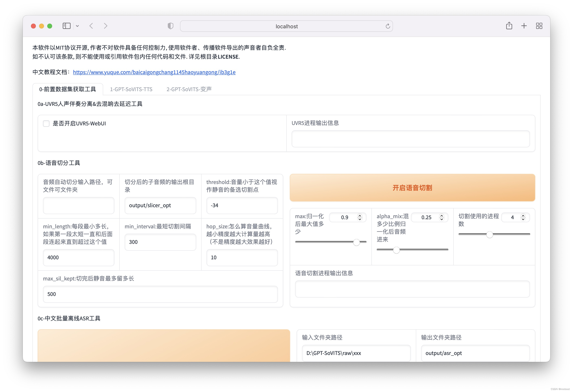
Task: Increment the process count 4 stepper up
Action: [523, 215]
